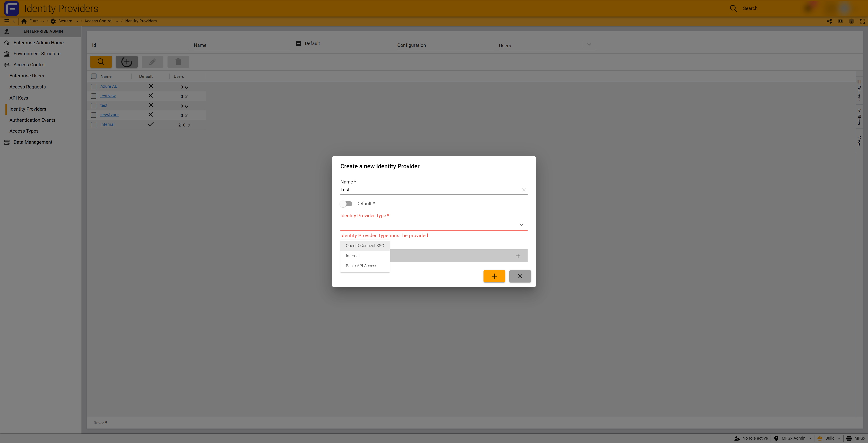Click the System gear icon
The image size is (868, 443).
pyautogui.click(x=53, y=21)
